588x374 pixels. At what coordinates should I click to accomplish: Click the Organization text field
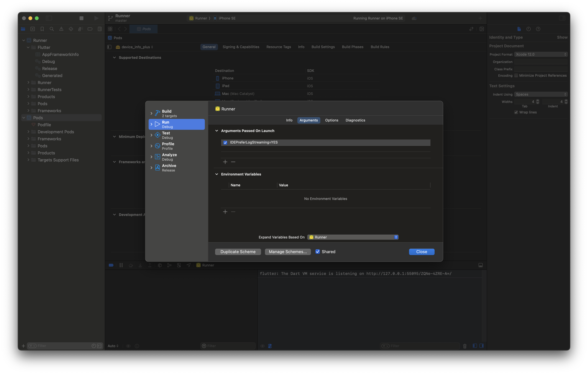click(x=541, y=62)
